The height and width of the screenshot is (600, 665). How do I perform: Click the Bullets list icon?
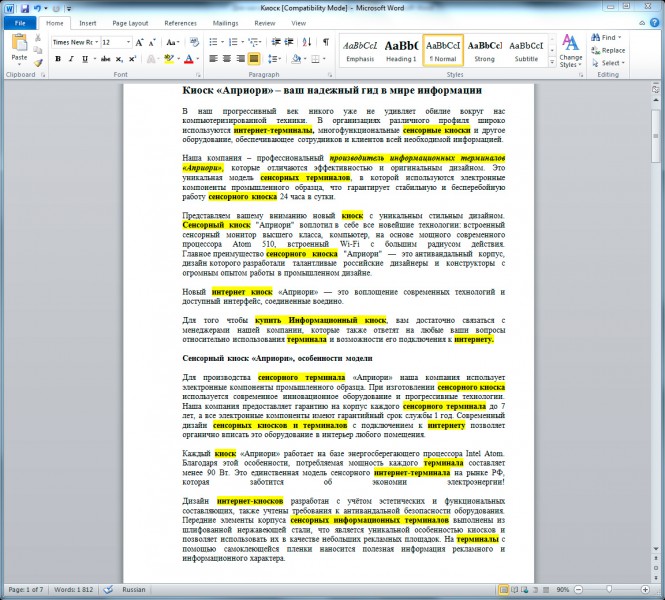pos(215,42)
